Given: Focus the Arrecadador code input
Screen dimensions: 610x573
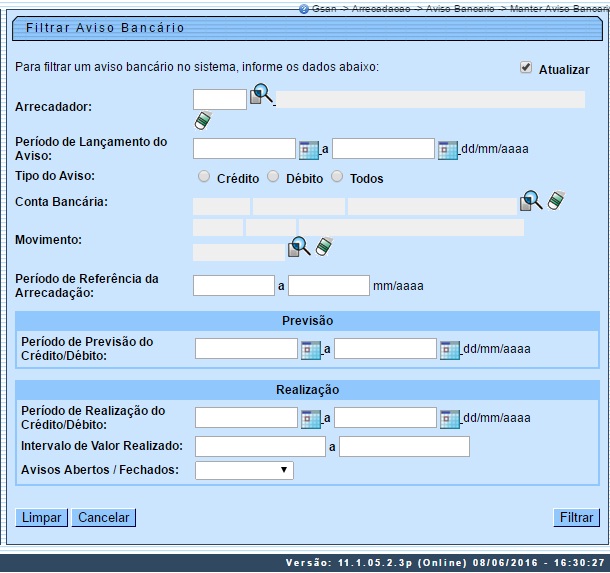Looking at the screenshot, I should [220, 100].
